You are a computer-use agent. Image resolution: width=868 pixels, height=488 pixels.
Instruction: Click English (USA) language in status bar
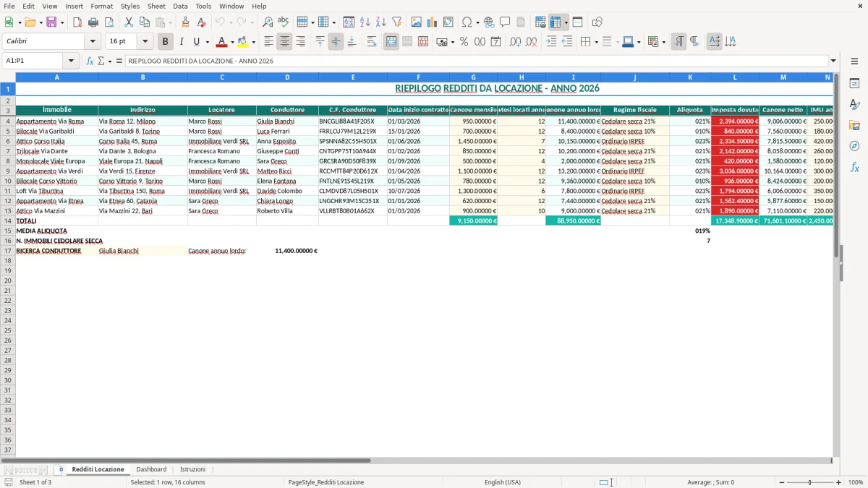[x=502, y=482]
